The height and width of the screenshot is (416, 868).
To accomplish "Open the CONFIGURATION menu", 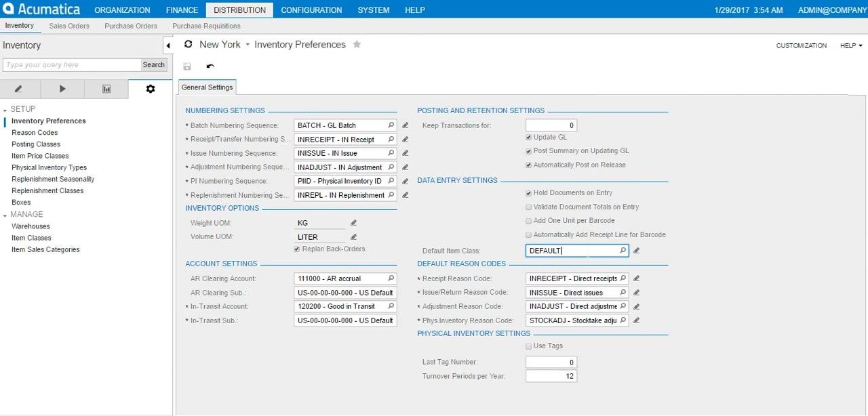I will point(311,10).
